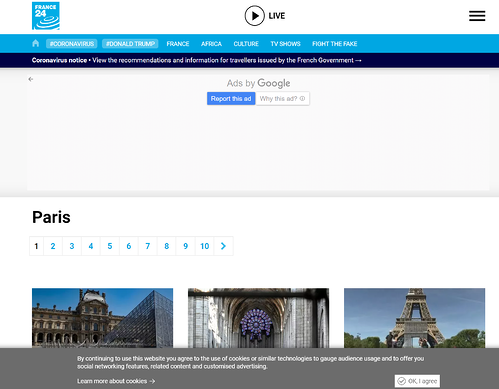
Task: Click Learn more about cookies link
Action: pyautogui.click(x=116, y=381)
